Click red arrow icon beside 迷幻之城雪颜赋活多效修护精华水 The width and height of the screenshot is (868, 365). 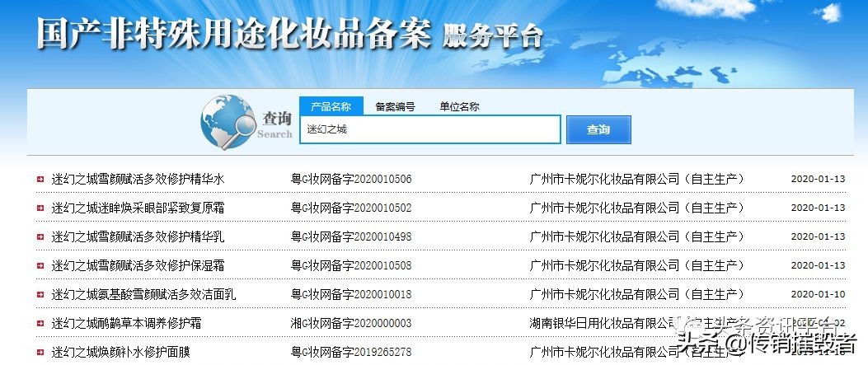40,179
